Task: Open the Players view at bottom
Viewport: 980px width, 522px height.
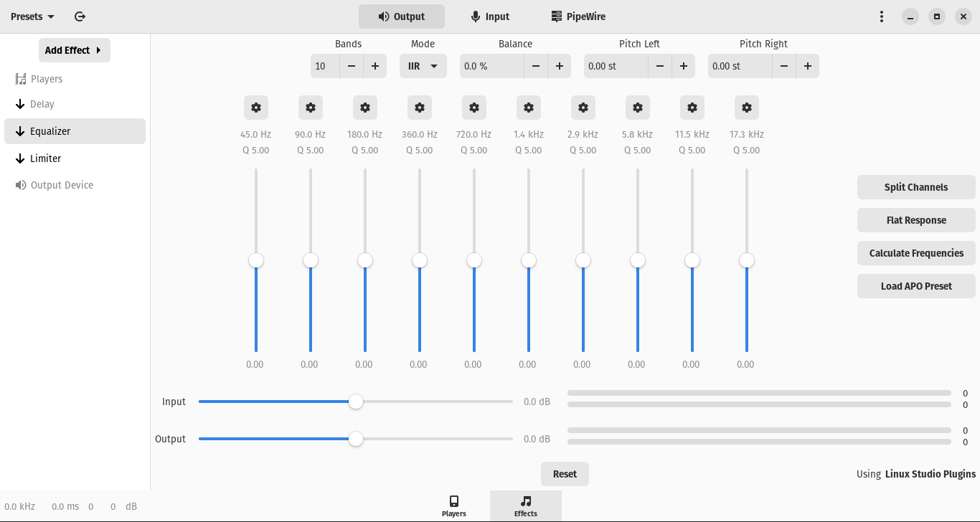Action: [x=453, y=506]
